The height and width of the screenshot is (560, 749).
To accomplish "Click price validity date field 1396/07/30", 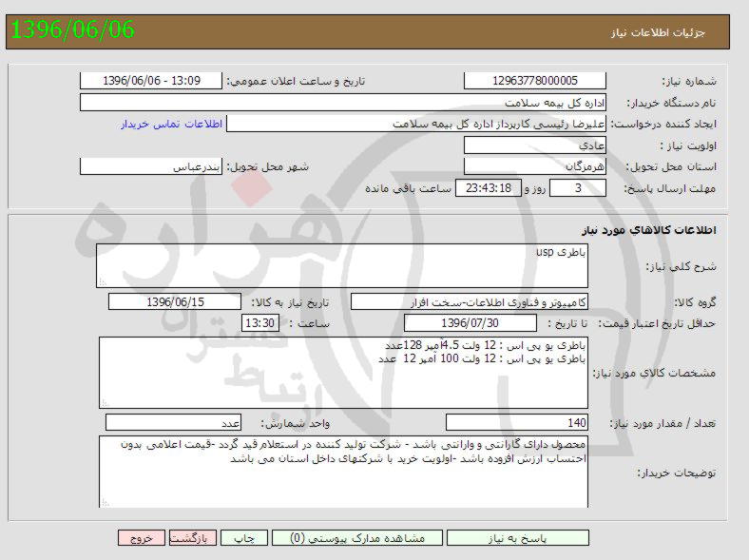I will tap(471, 323).
